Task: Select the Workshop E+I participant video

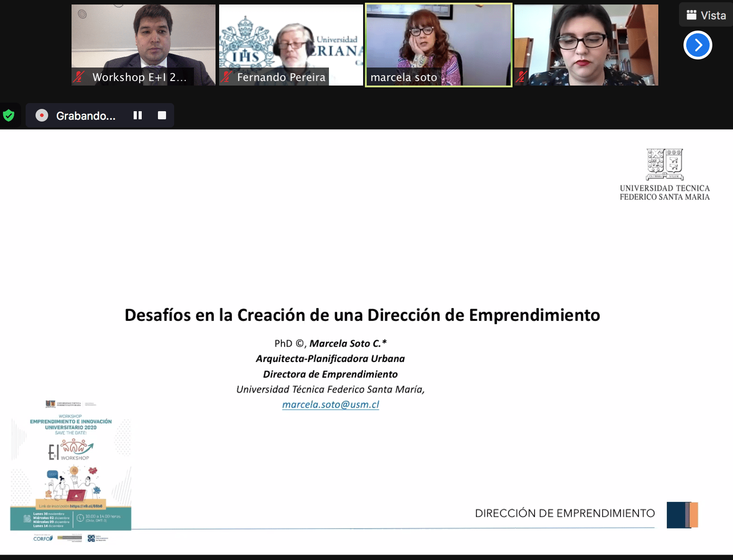Action: [x=143, y=41]
